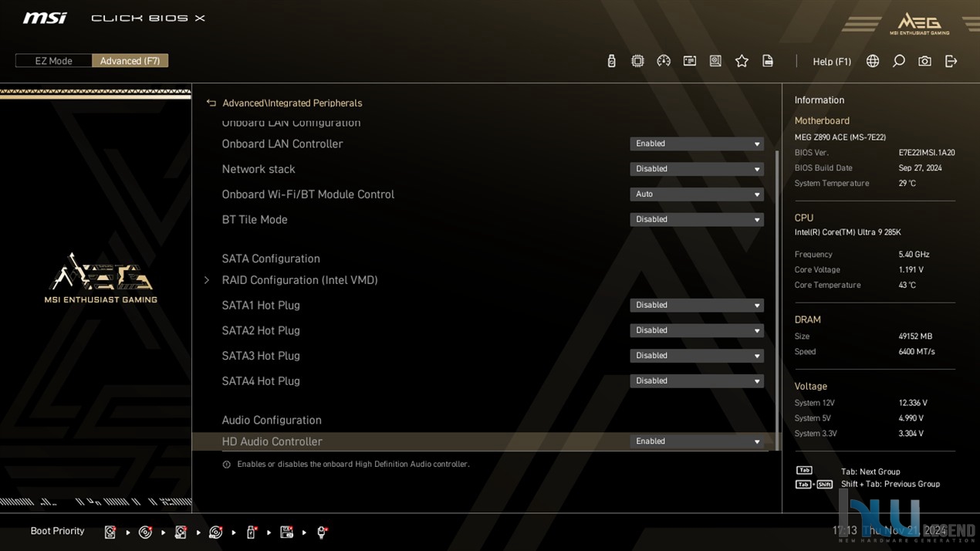Image resolution: width=980 pixels, height=551 pixels.
Task: Click System 12V 12.336 V reading
Action: [913, 403]
